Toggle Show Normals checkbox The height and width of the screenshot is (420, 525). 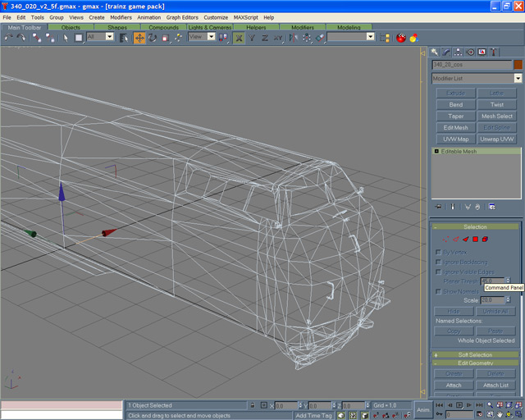(437, 290)
